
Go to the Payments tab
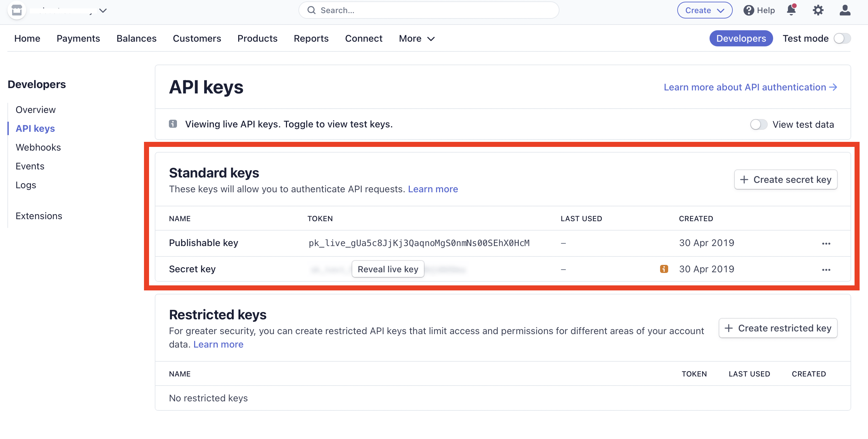(78, 38)
